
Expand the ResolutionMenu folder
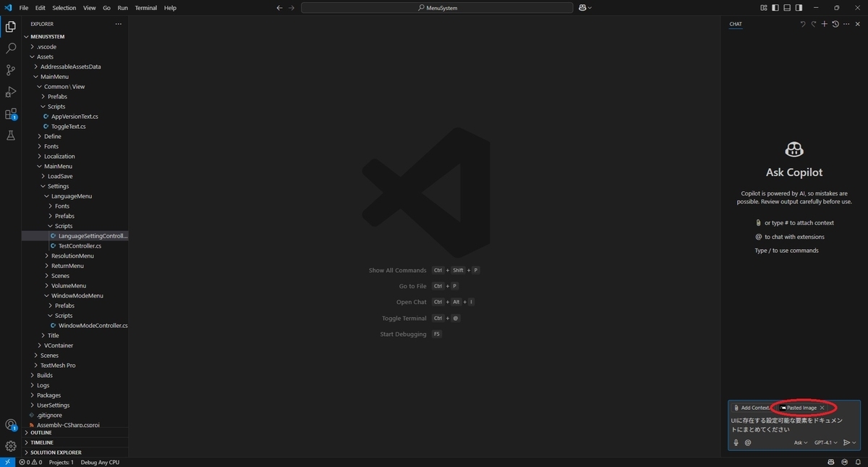[75, 256]
